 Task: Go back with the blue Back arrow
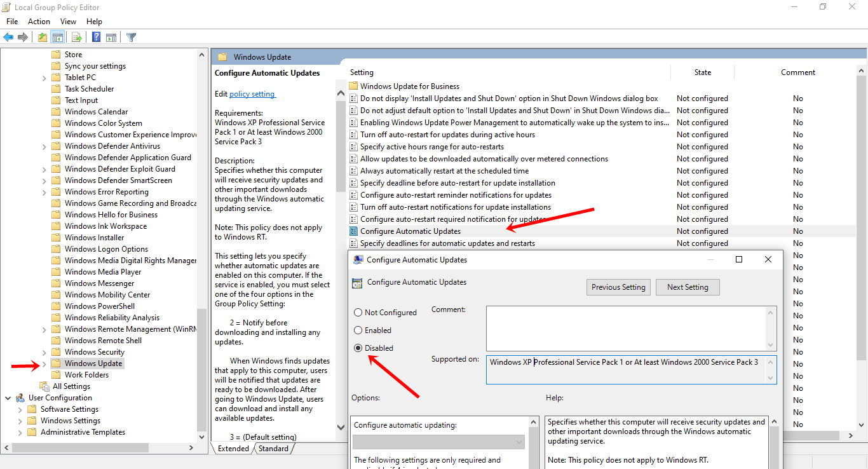point(8,37)
